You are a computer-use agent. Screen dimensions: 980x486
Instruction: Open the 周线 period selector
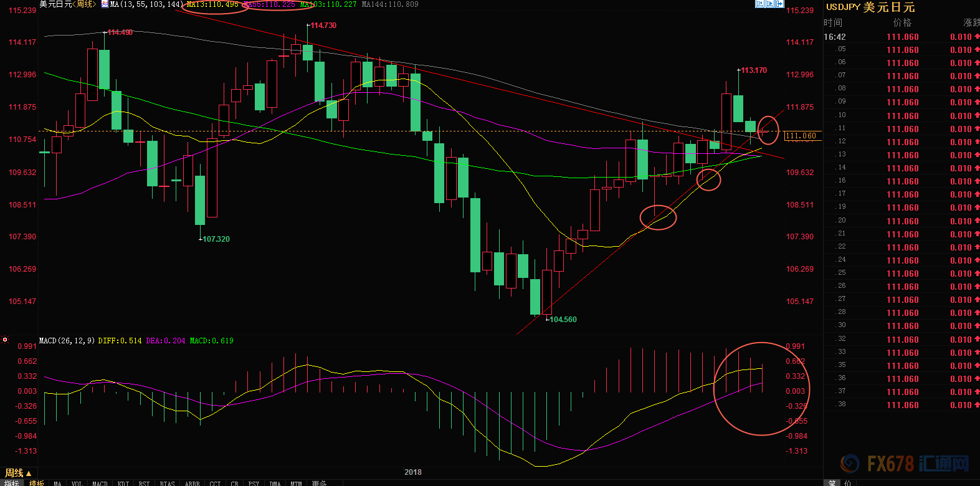coord(17,474)
